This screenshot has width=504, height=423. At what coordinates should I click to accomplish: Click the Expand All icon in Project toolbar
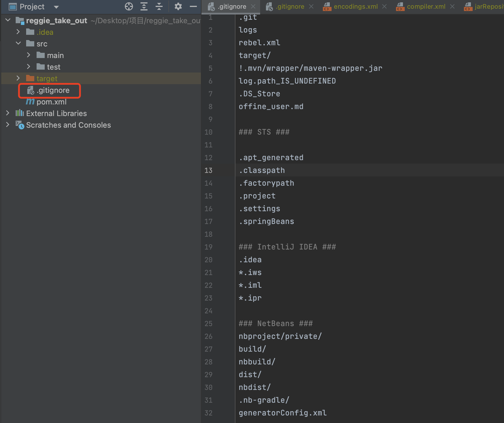(x=144, y=6)
